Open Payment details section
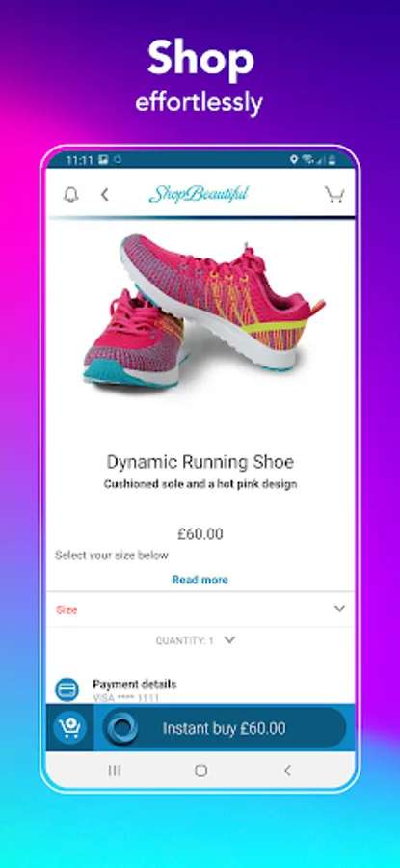 (x=134, y=684)
